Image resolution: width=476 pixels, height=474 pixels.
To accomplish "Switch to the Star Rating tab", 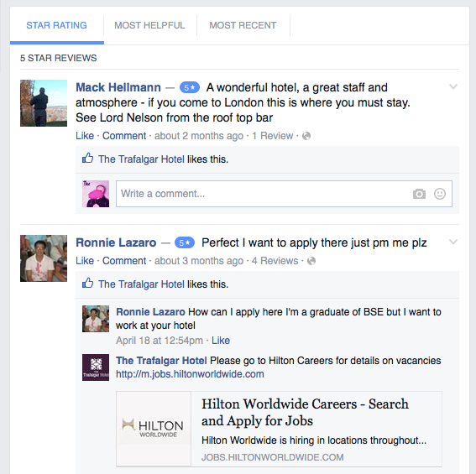I will [x=56, y=25].
